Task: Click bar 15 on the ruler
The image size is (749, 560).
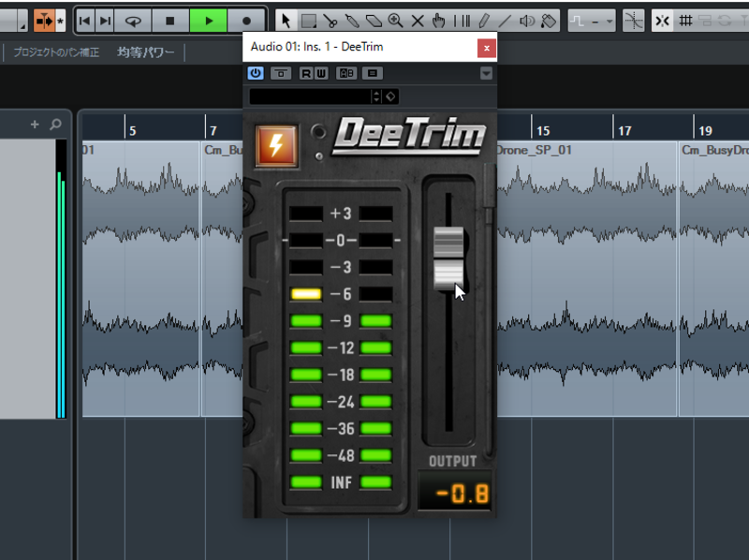Action: [543, 131]
